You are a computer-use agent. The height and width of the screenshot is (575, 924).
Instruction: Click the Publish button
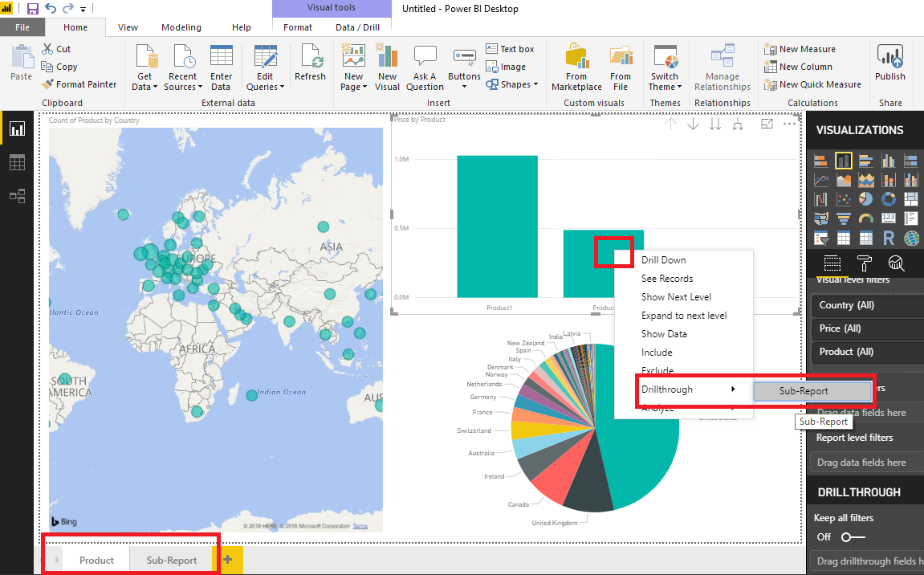889,63
